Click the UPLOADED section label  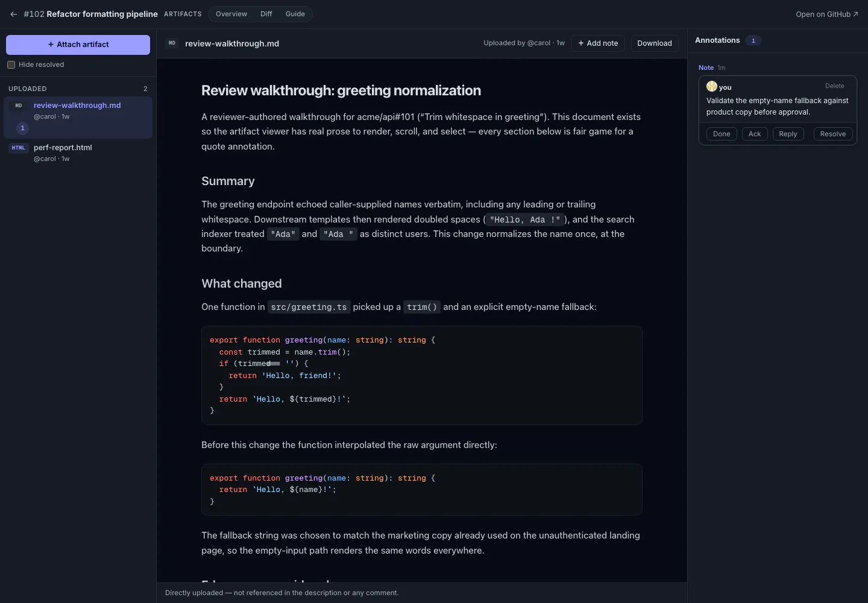27,89
